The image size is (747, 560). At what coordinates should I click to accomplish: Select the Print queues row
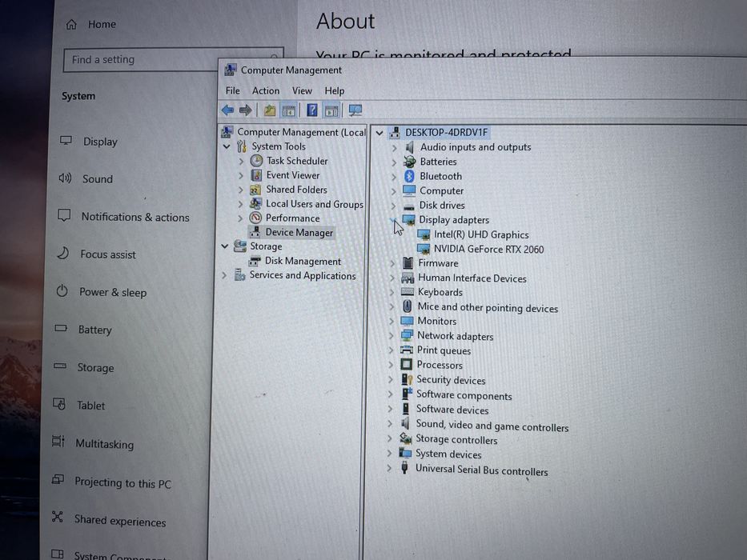point(444,350)
